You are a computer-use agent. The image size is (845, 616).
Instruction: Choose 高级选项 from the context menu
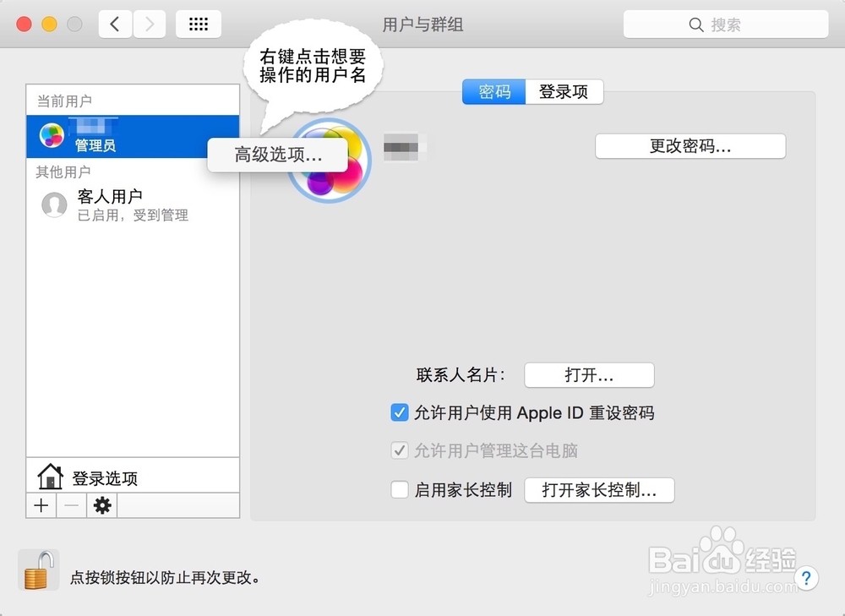pos(277,154)
